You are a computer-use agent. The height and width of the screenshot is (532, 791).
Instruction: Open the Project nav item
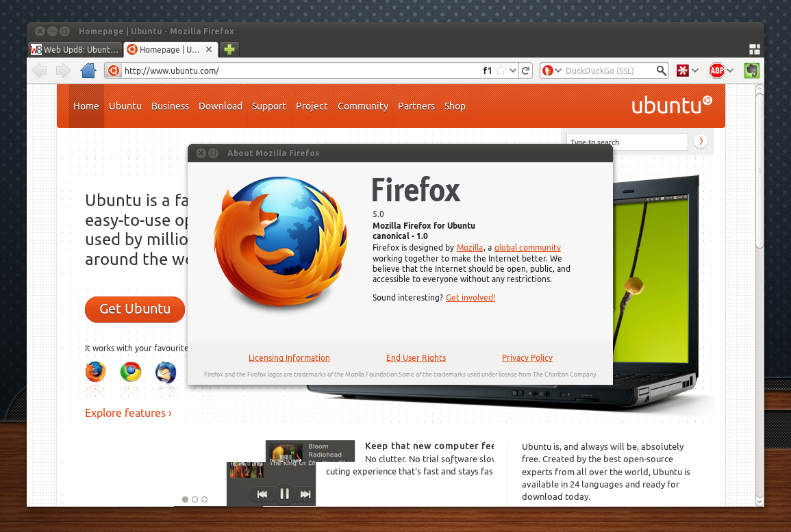(312, 106)
